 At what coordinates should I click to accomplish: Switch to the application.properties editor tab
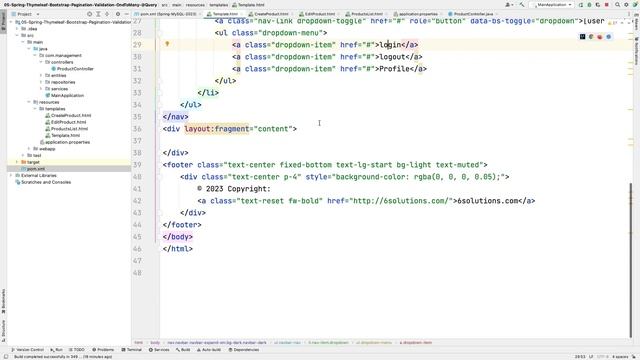pyautogui.click(x=417, y=14)
